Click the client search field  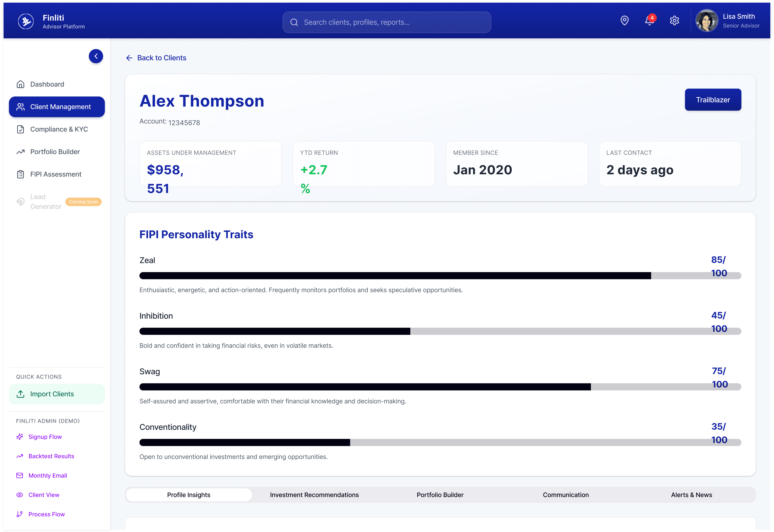(386, 22)
